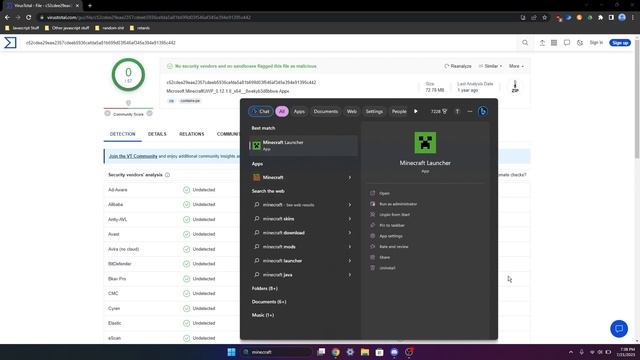The width and height of the screenshot is (640, 360).
Task: Open the More dropdown
Action: pos(516,66)
